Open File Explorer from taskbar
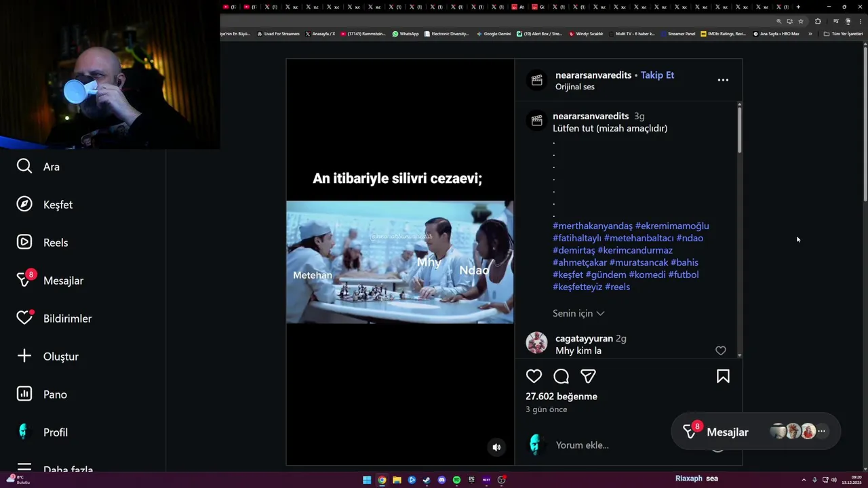The height and width of the screenshot is (488, 868). click(397, 480)
